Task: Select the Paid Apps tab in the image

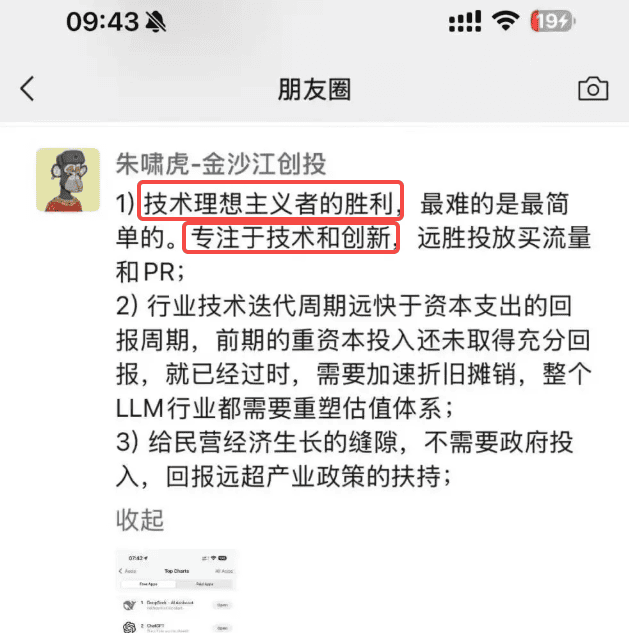Action: [205, 584]
